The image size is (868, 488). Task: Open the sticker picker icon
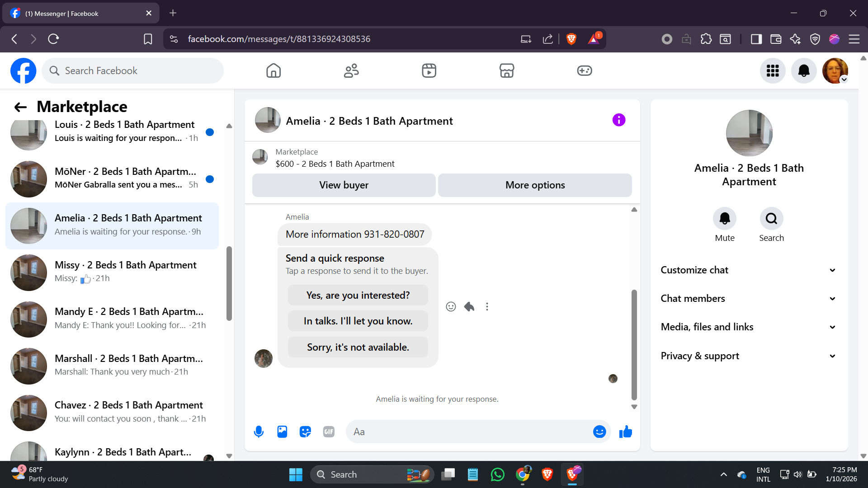306,432
